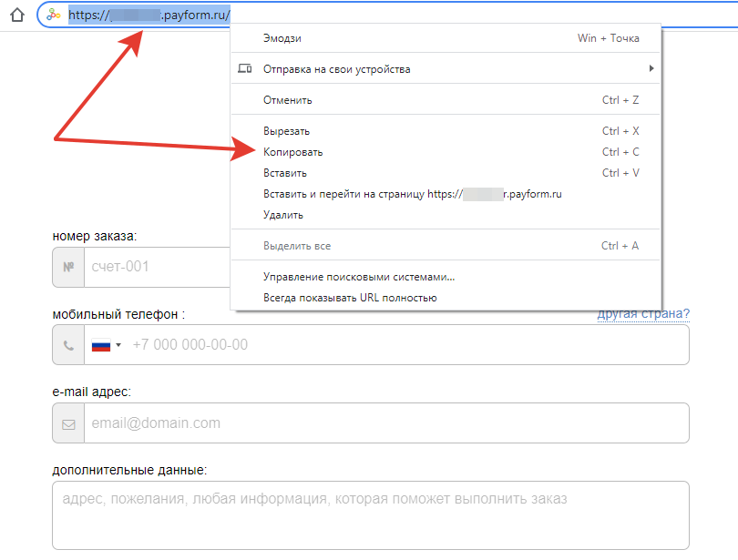Select Эмодзи from context menu
The height and width of the screenshot is (560, 738).
coord(446,38)
